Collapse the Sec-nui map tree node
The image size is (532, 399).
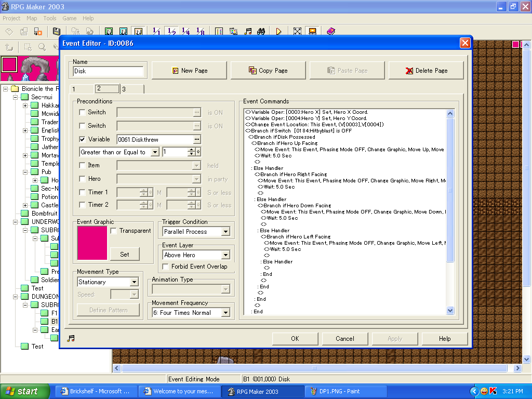[16, 97]
